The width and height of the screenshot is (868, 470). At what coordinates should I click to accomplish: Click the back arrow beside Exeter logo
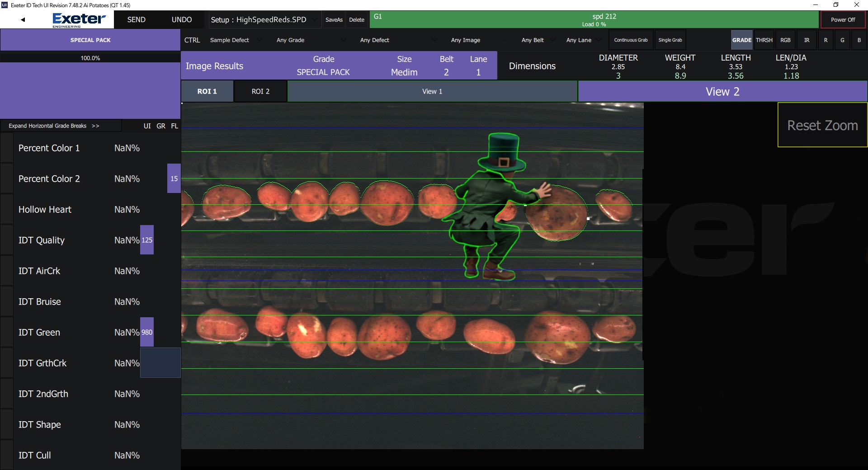click(x=23, y=20)
